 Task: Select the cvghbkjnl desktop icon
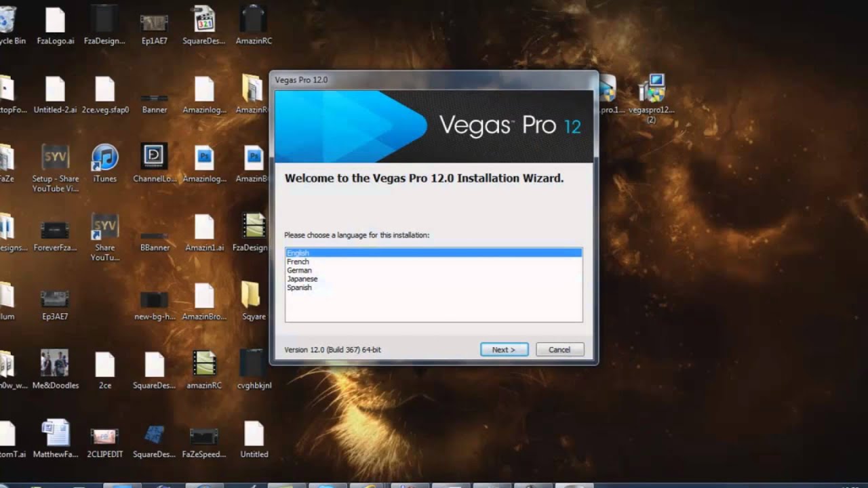pos(254,370)
